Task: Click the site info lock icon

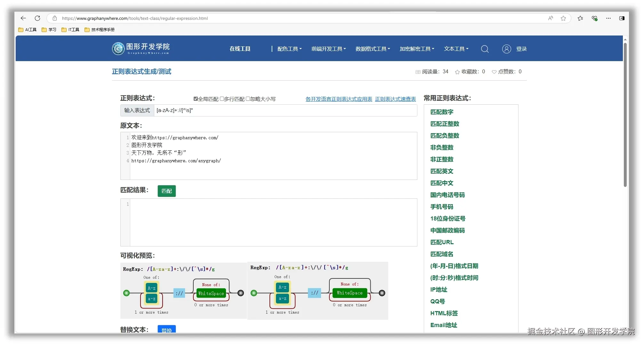Action: point(55,18)
